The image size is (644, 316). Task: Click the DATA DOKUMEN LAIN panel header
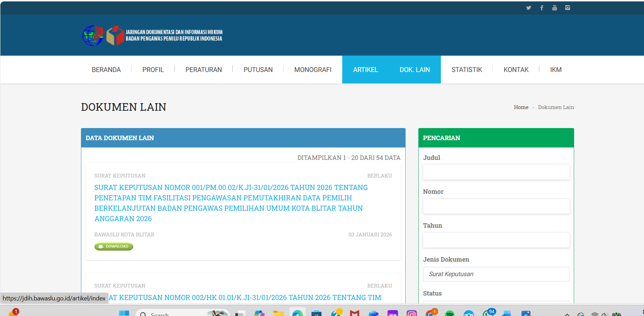243,138
